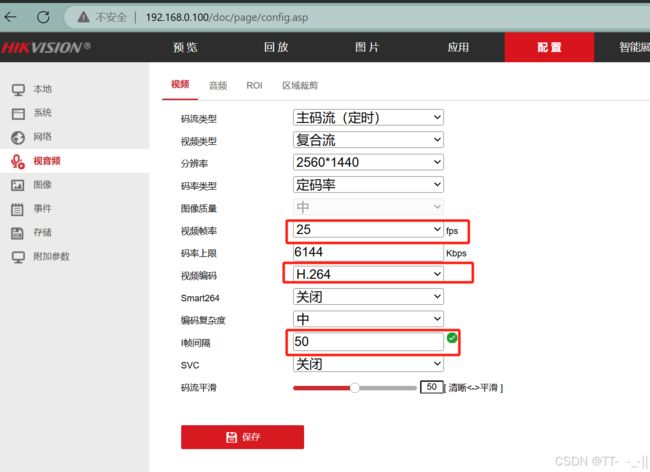Click the 码率上限 field showing 6144
650x472 pixels.
pos(368,252)
